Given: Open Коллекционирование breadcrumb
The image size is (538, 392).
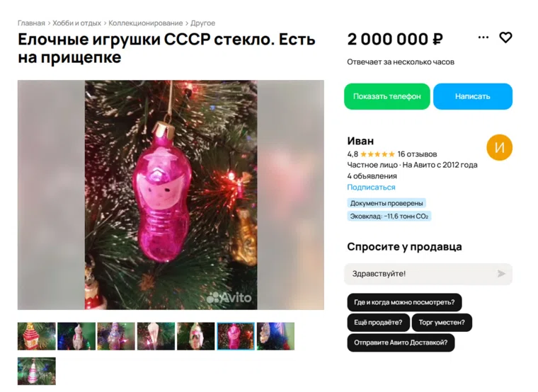Looking at the screenshot, I should coord(146,23).
